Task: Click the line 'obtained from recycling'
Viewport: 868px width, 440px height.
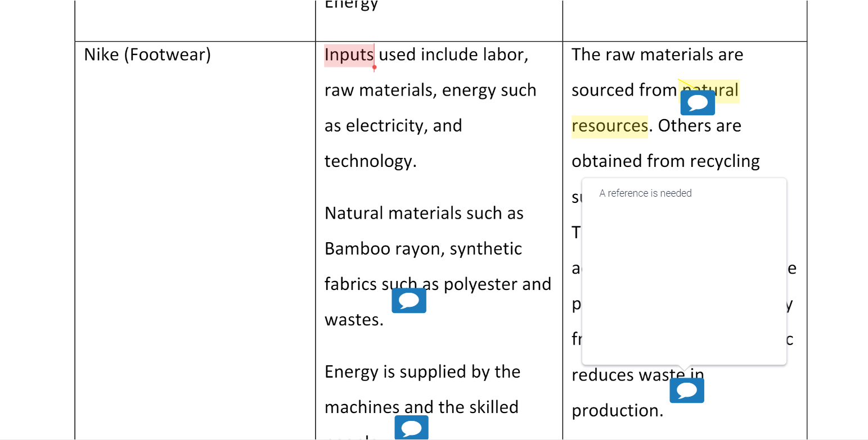Action: click(665, 161)
